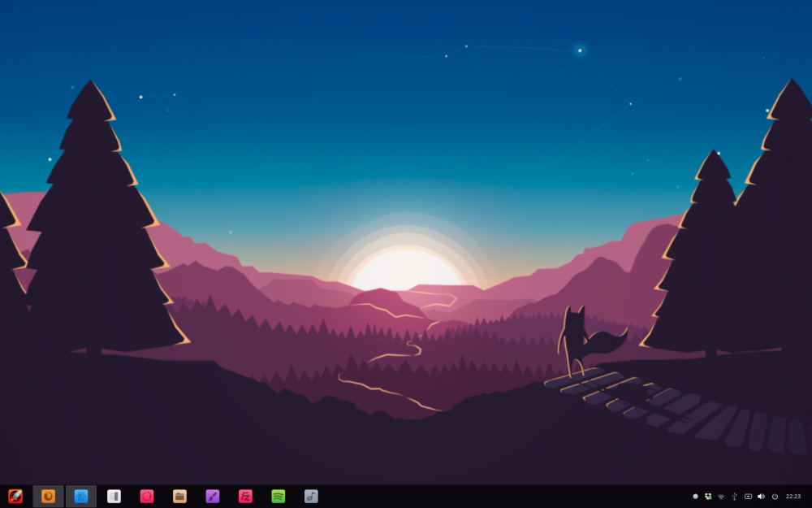Open the rocket launcher icon in dock

click(x=15, y=496)
